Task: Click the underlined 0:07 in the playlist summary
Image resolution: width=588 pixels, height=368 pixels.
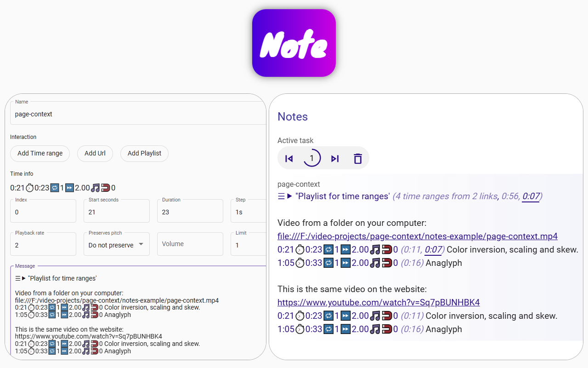Action: (531, 196)
